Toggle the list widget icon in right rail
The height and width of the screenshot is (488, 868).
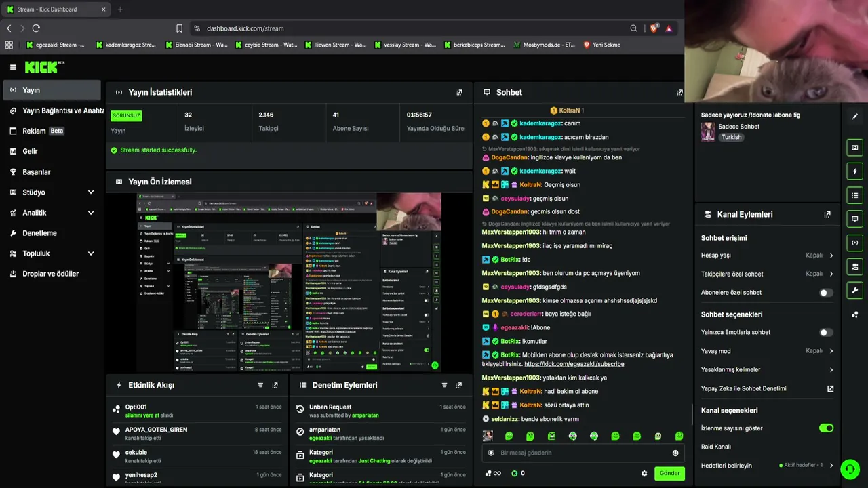tap(854, 195)
